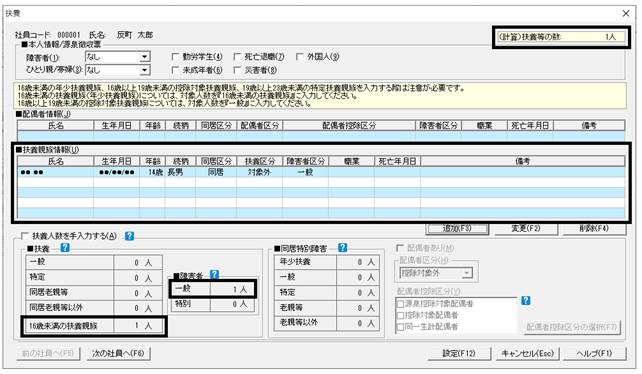
Task: Enable 災害者(8) checkbox
Action: [237, 70]
